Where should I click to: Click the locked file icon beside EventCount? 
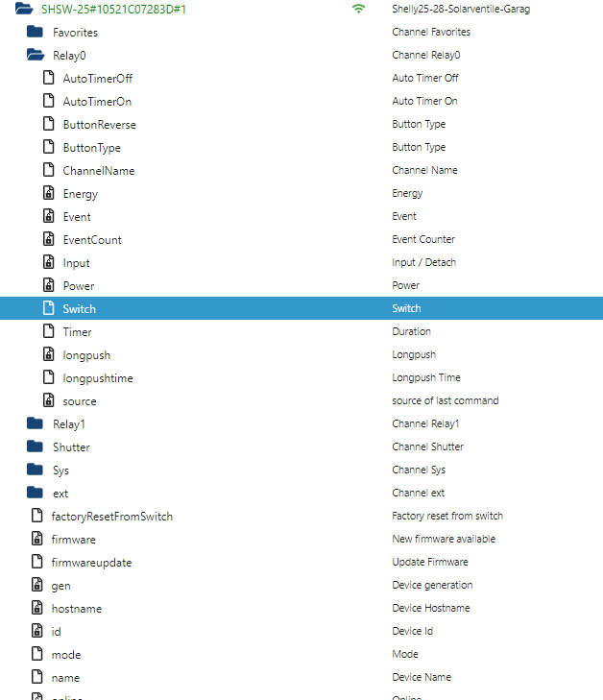click(x=49, y=239)
